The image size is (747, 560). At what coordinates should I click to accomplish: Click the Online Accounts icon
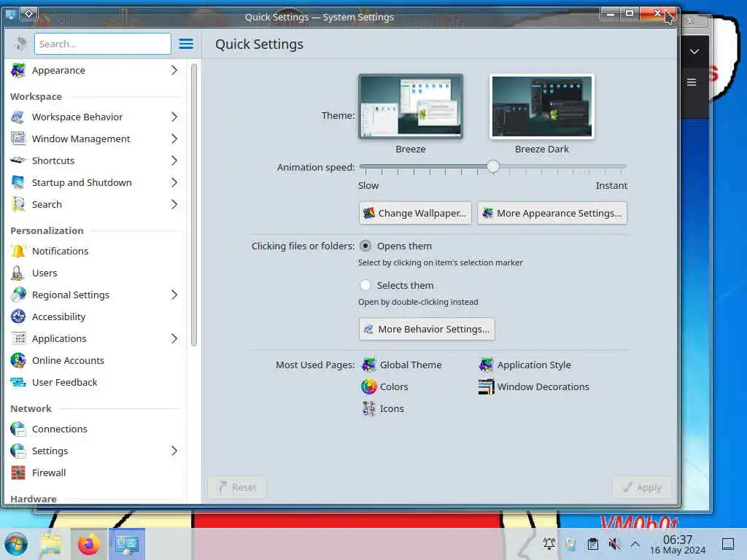pos(18,360)
